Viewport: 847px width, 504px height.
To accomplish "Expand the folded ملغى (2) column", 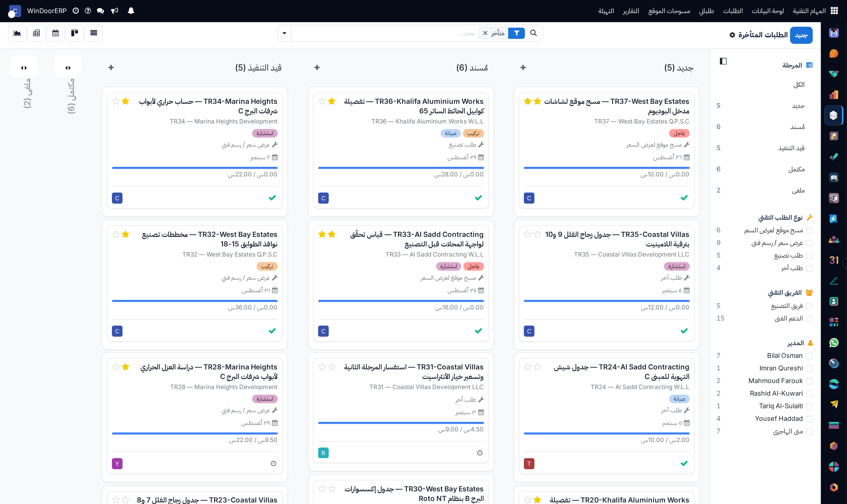I will pos(24,68).
